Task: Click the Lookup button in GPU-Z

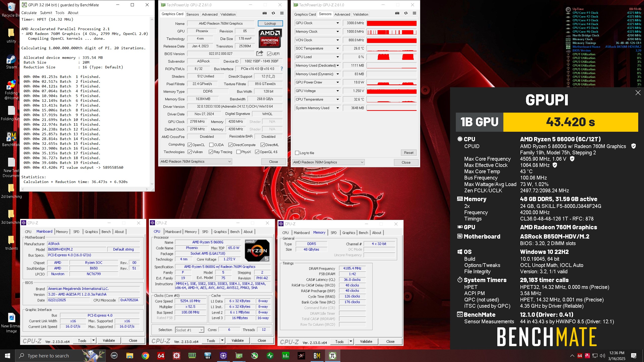Action: 270,23
